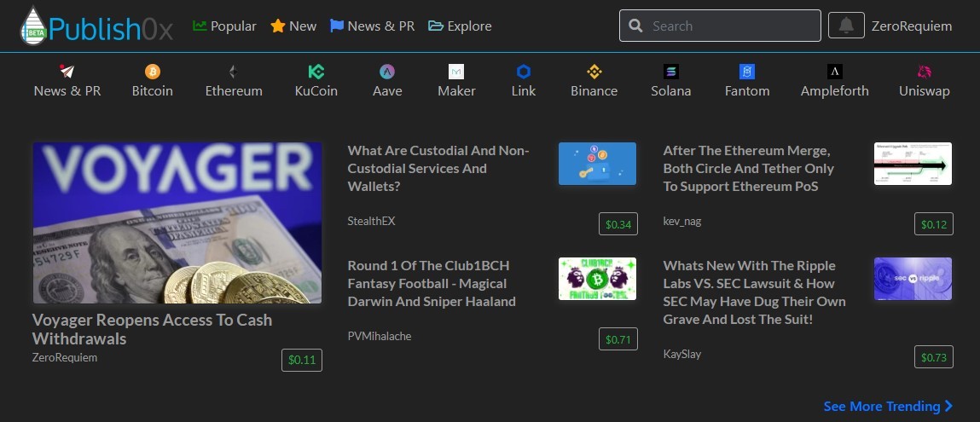
Task: Click the $0.34 tip badge
Action: click(618, 224)
